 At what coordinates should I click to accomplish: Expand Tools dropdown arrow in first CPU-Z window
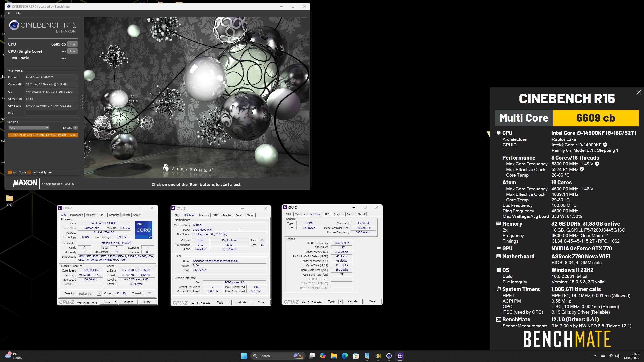click(116, 302)
